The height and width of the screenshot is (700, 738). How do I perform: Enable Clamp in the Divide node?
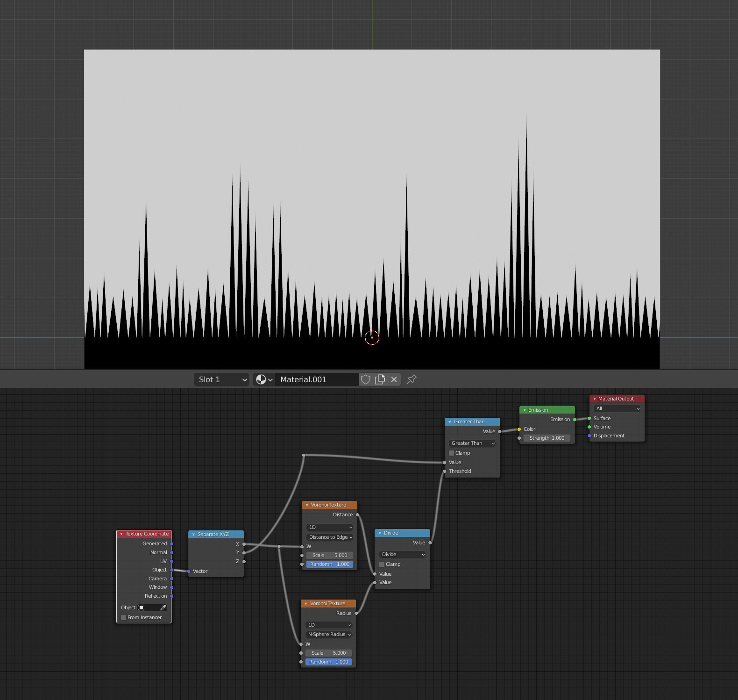(382, 564)
